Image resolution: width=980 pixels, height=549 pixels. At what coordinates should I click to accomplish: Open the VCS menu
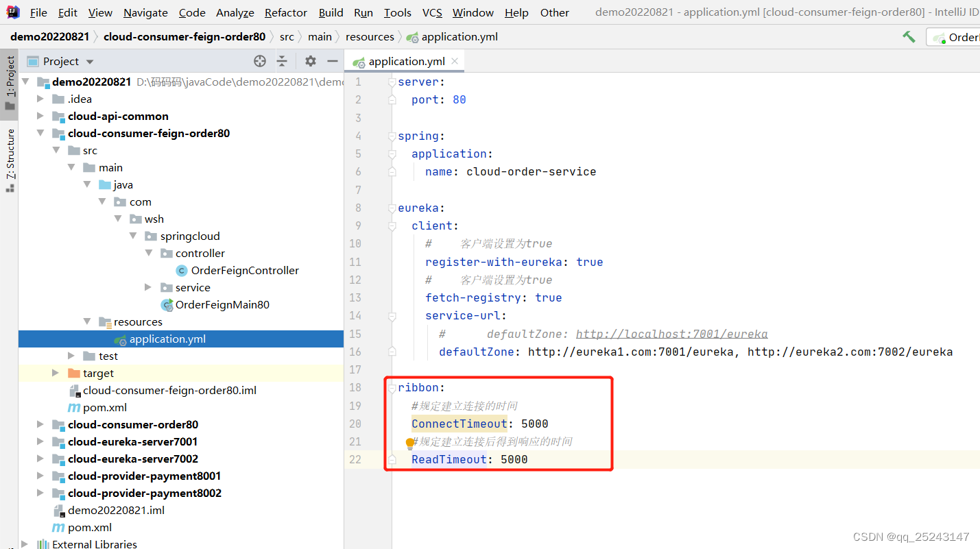coord(432,12)
